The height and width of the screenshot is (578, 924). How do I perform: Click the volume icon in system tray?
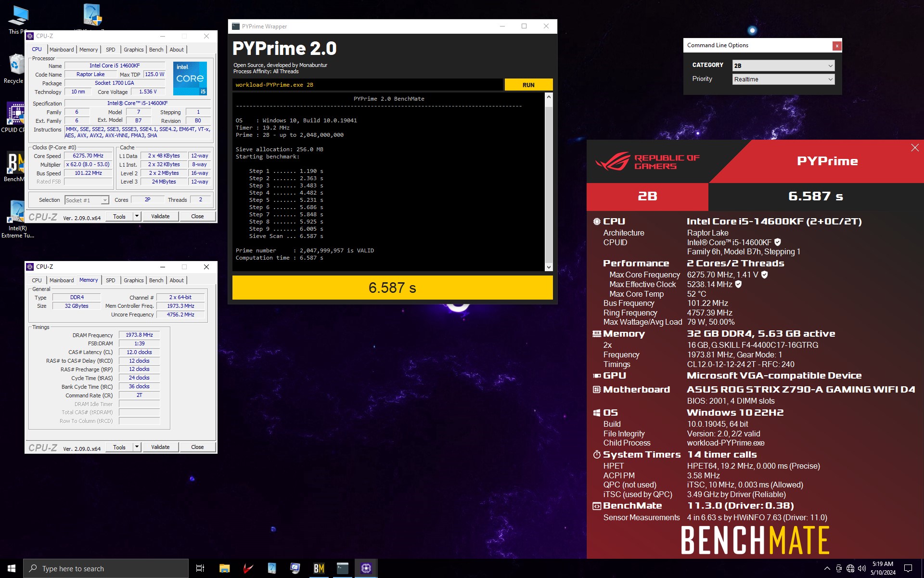pyautogui.click(x=861, y=568)
